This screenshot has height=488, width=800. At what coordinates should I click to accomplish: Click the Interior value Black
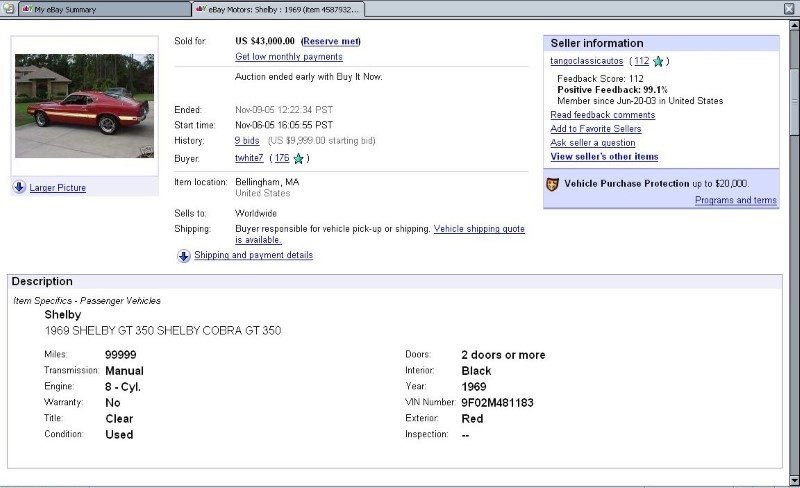click(x=476, y=371)
